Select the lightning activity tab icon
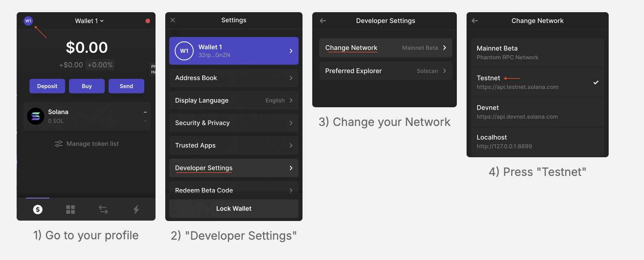The height and width of the screenshot is (260, 644). pyautogui.click(x=136, y=209)
